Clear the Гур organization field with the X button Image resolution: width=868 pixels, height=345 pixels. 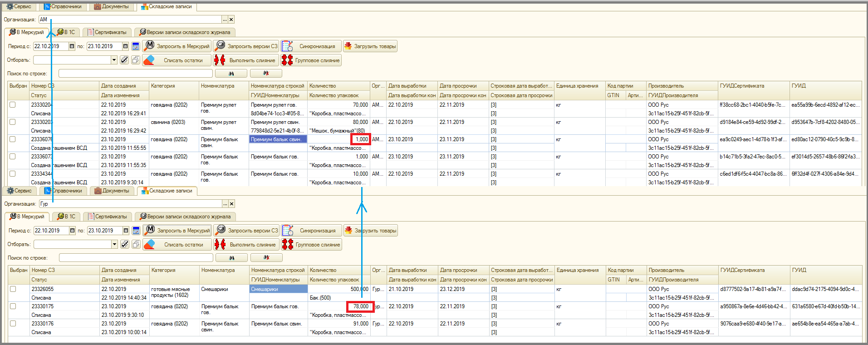coord(232,204)
